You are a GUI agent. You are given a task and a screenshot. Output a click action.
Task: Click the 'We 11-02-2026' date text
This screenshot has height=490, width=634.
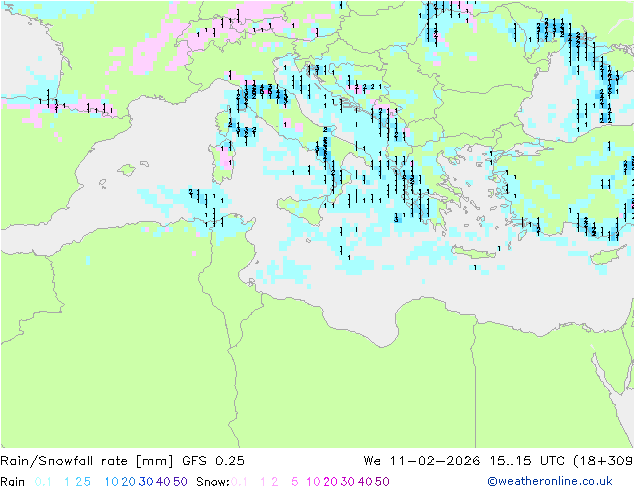coord(422,461)
